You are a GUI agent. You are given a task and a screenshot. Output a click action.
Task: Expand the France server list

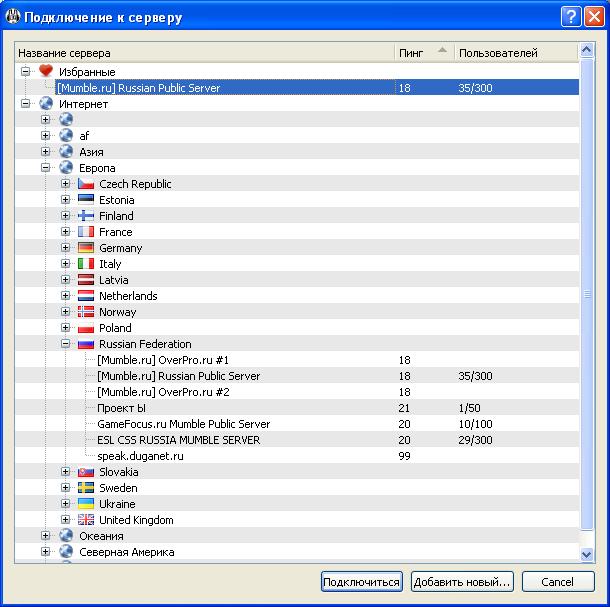(x=66, y=232)
